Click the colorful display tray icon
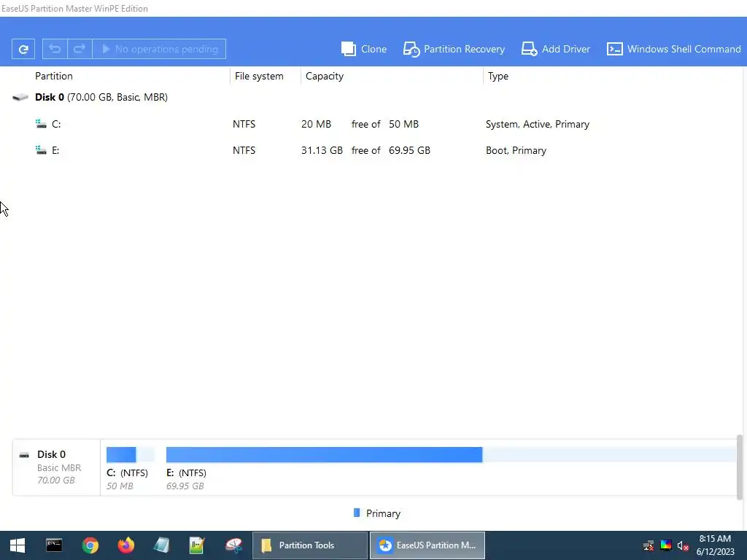The image size is (747, 560). 666,545
